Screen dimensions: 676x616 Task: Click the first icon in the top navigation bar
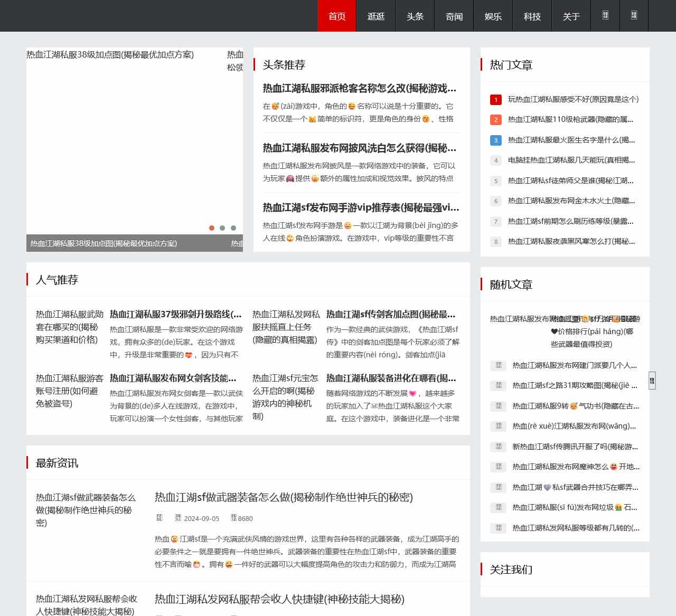pyautogui.click(x=605, y=16)
